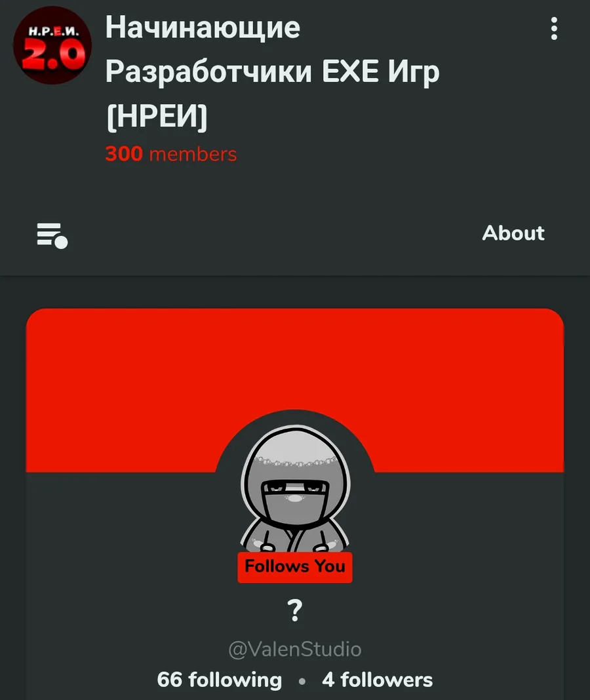Image resolution: width=590 pixels, height=700 pixels.
Task: Click the [НРЕИ] tag in title
Action: (x=157, y=116)
